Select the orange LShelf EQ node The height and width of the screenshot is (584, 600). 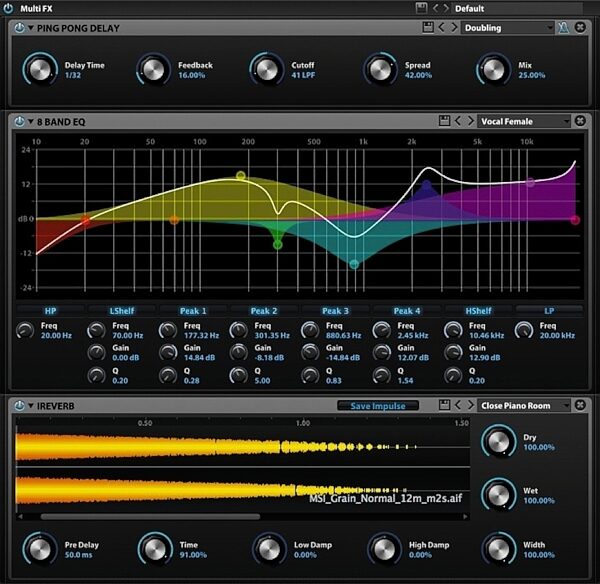click(x=174, y=220)
